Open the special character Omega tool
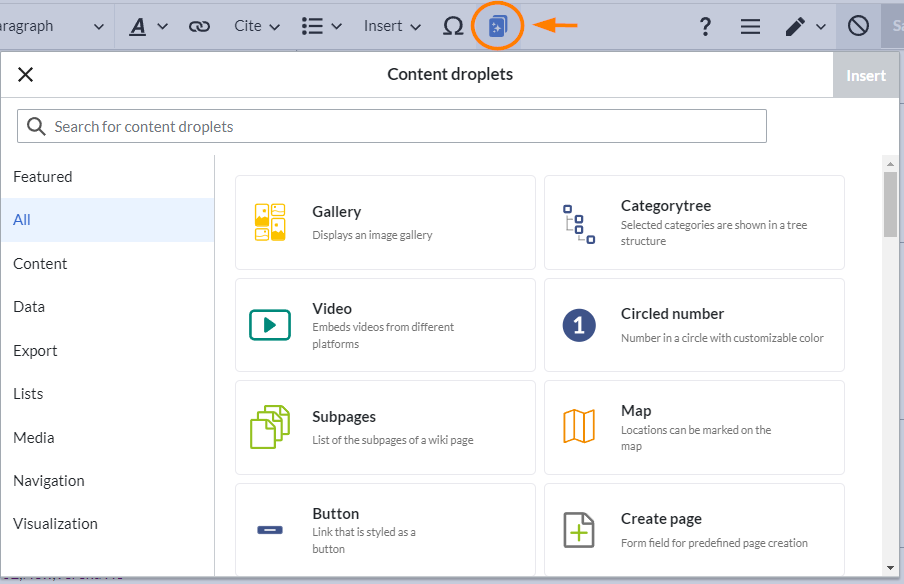 tap(453, 26)
